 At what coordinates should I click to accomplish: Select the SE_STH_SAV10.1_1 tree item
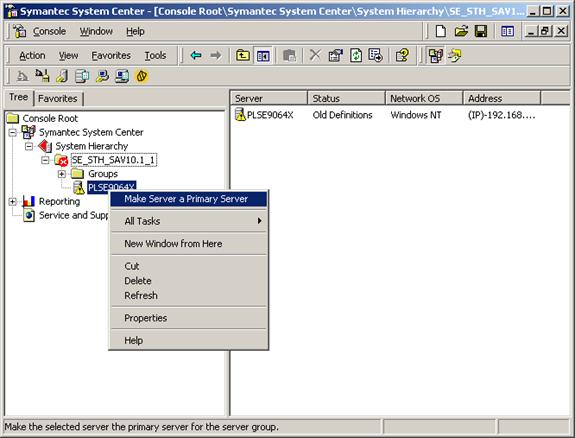pos(114,160)
